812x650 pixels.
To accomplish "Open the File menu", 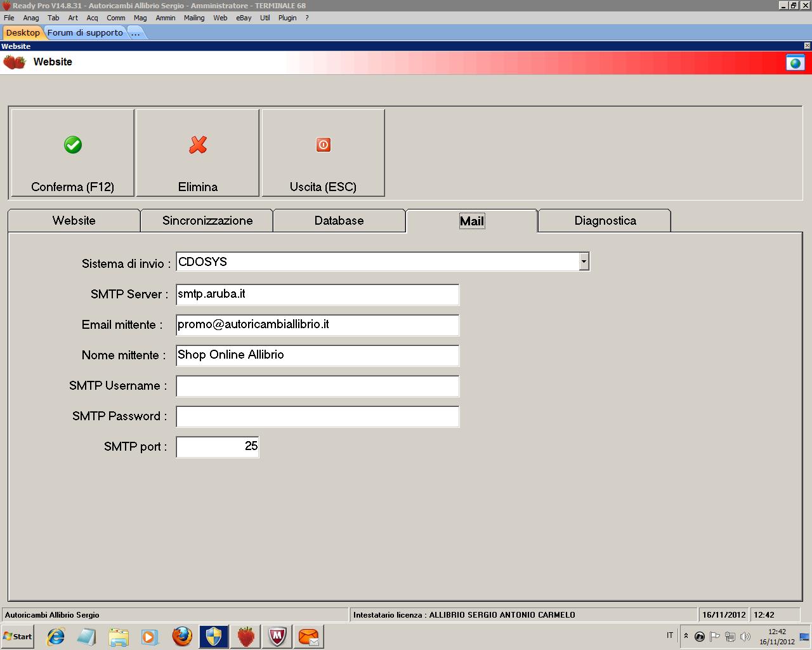I will (9, 18).
